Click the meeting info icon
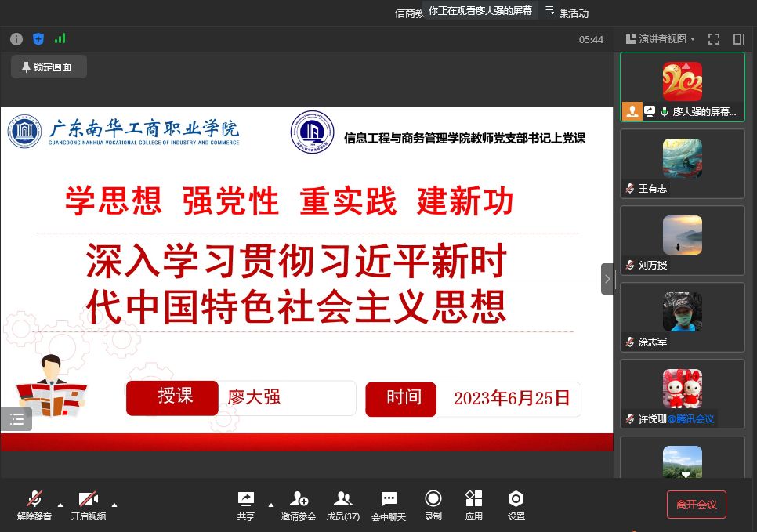Image resolution: width=757 pixels, height=532 pixels. click(16, 38)
